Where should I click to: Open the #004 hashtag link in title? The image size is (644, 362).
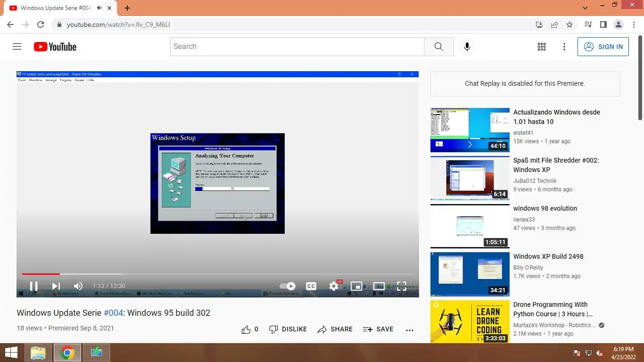(113, 313)
